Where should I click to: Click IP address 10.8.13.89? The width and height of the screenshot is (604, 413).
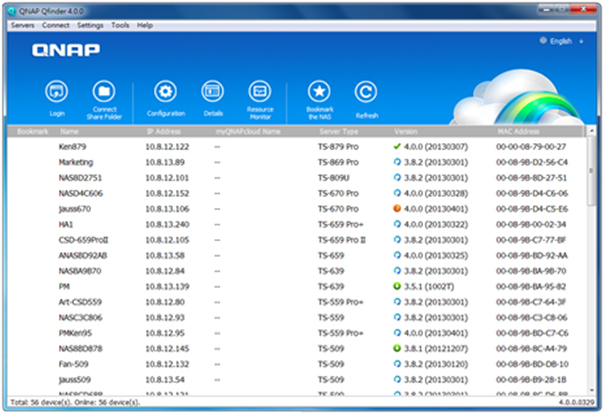(165, 162)
